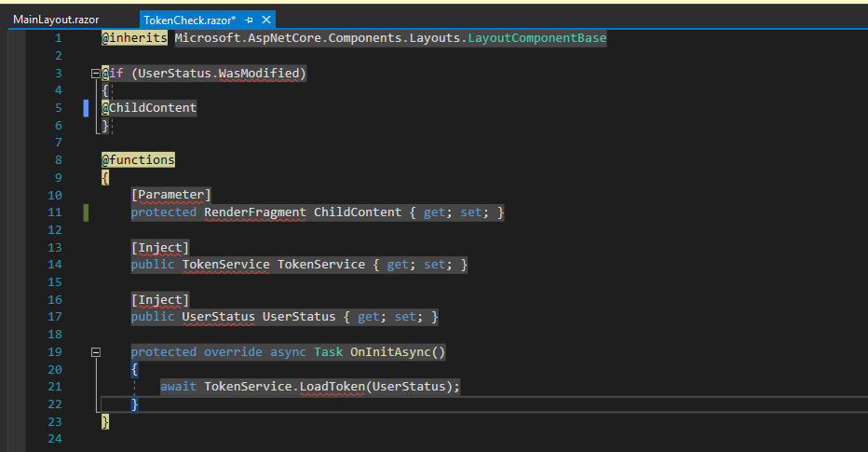The image size is (868, 452).
Task: Click the UserStatus type on line 17
Action: (219, 317)
